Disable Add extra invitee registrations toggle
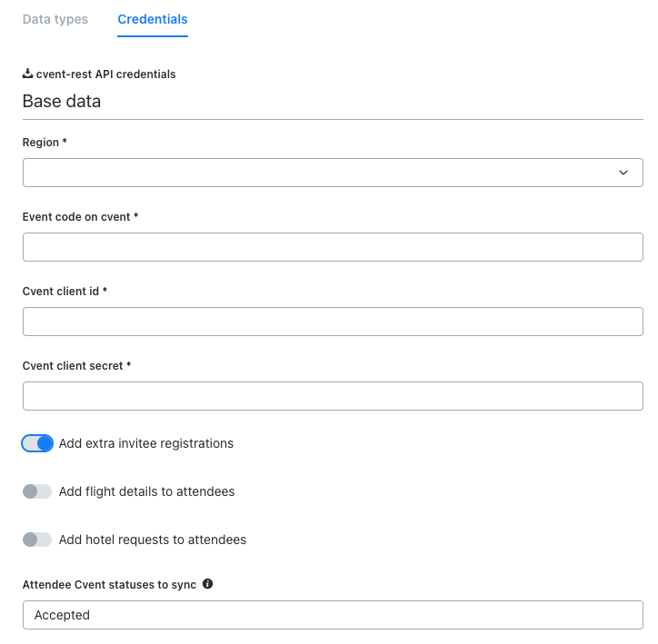 37,443
